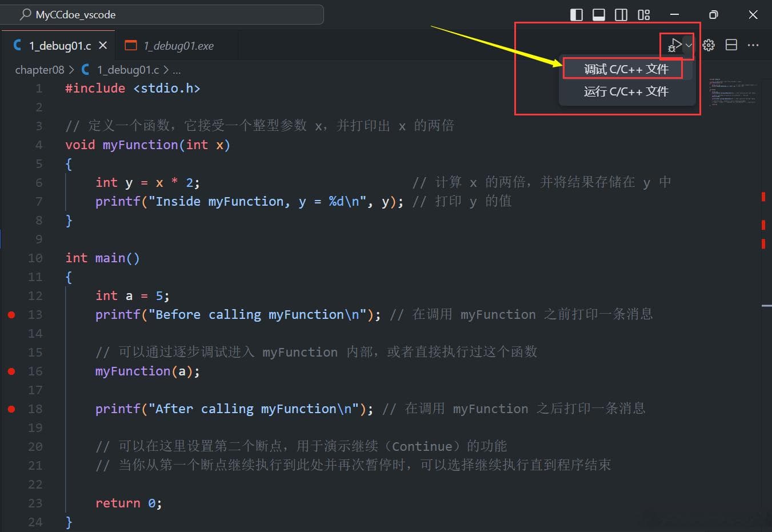Restore down the VS Code window

tap(713, 15)
